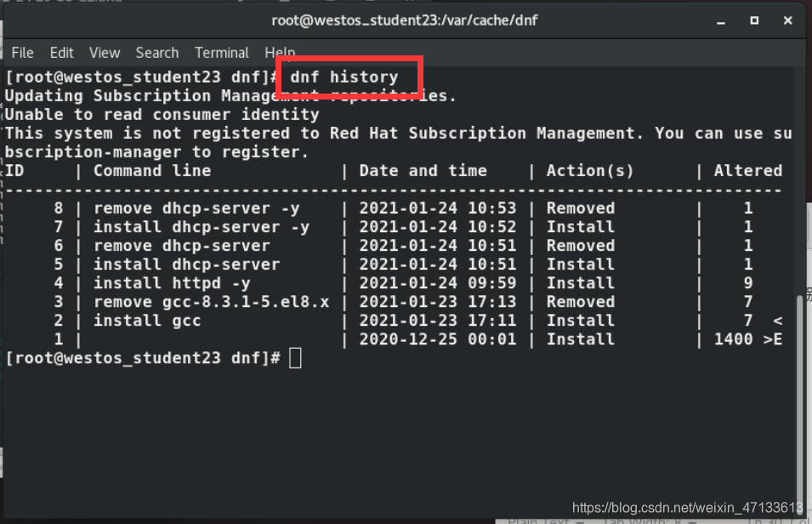This screenshot has height=524, width=812.
Task: Click date '2021-01-24 10:52'
Action: pyautogui.click(x=438, y=227)
